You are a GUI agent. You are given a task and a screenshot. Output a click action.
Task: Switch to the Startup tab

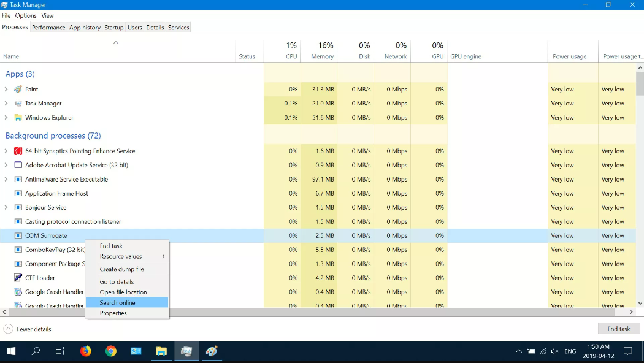113,28
